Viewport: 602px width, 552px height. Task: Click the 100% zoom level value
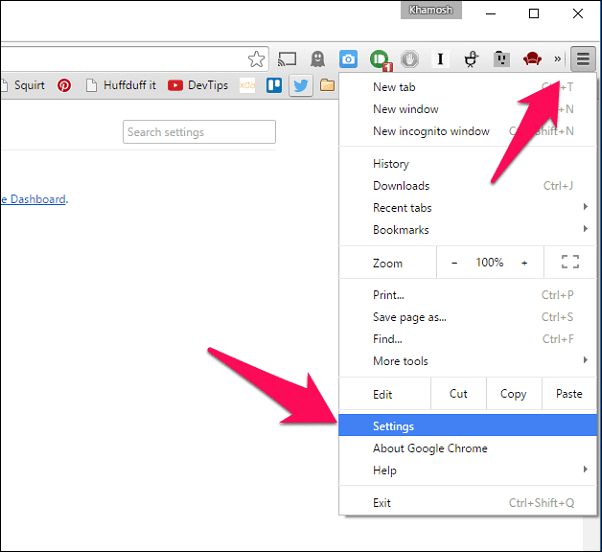click(490, 263)
